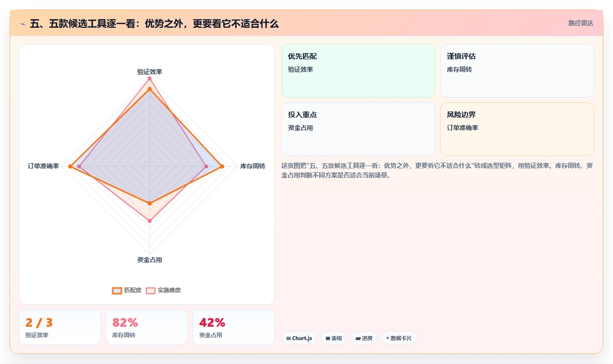Click the Chart.js tag chip

(299, 338)
